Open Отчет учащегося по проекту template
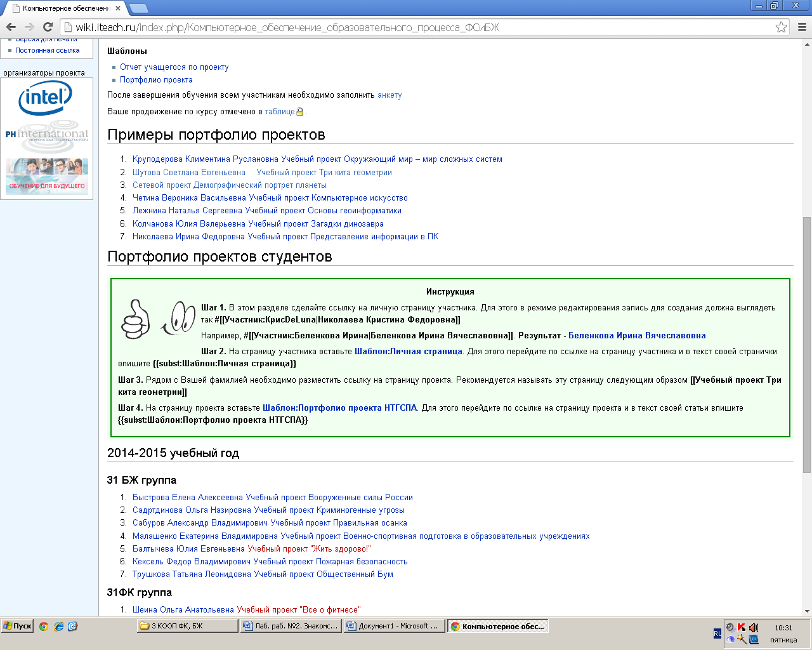This screenshot has height=650, width=812. pos(174,67)
